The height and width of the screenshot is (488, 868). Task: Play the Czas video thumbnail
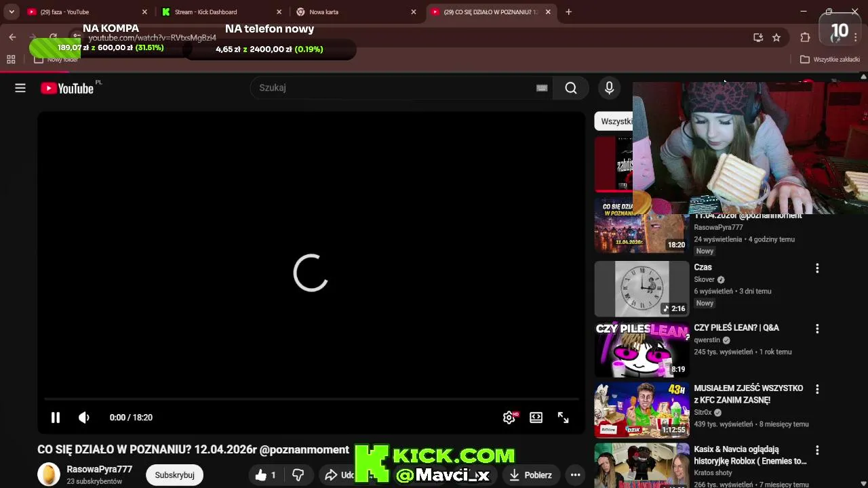642,289
